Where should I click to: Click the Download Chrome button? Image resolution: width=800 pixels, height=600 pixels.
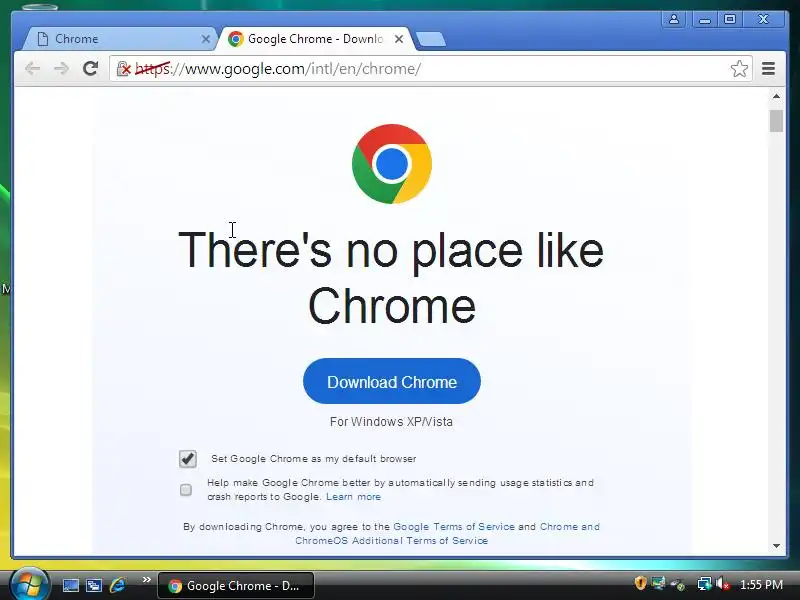coord(392,382)
